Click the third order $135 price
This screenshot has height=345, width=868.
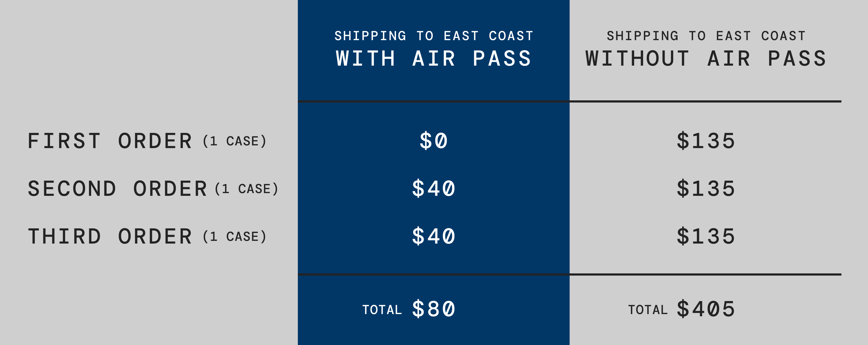pos(706,236)
